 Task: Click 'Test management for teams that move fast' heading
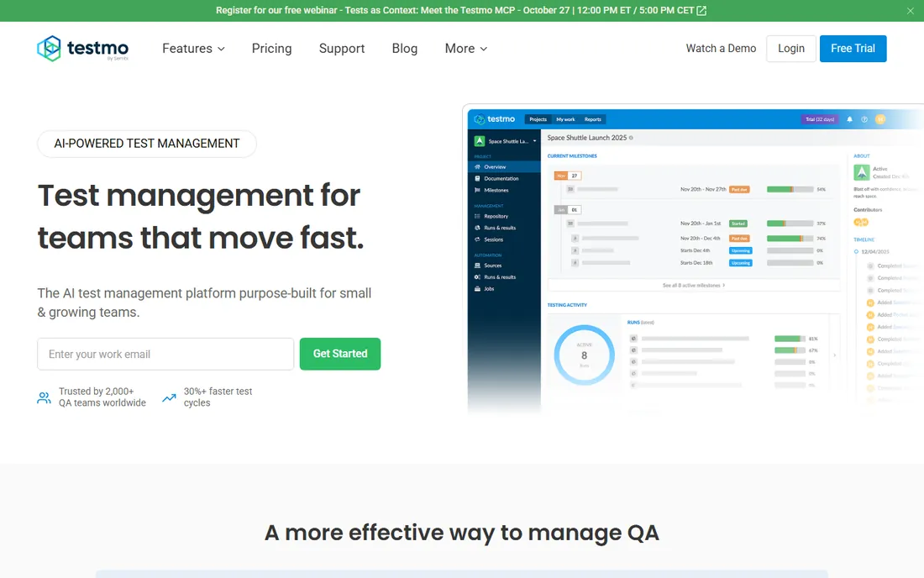(201, 216)
